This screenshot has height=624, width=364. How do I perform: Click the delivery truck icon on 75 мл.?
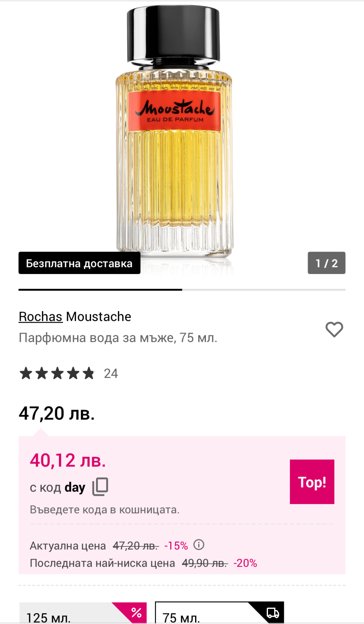(273, 612)
